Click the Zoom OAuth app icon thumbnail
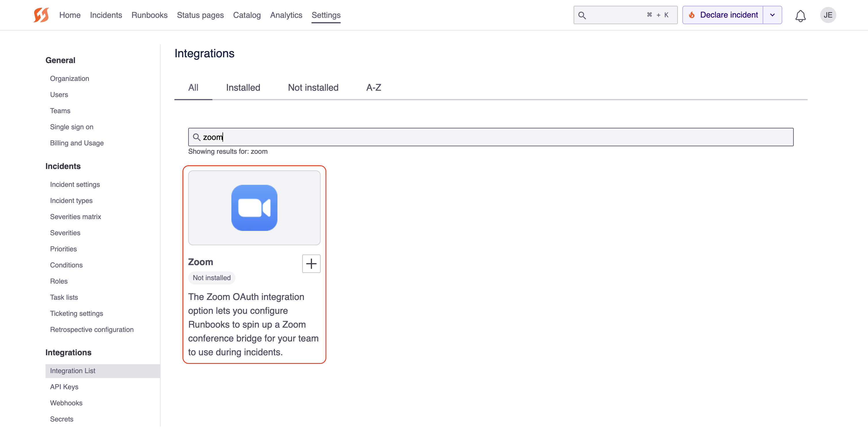Viewport: 868px width, 433px height. coord(254,208)
